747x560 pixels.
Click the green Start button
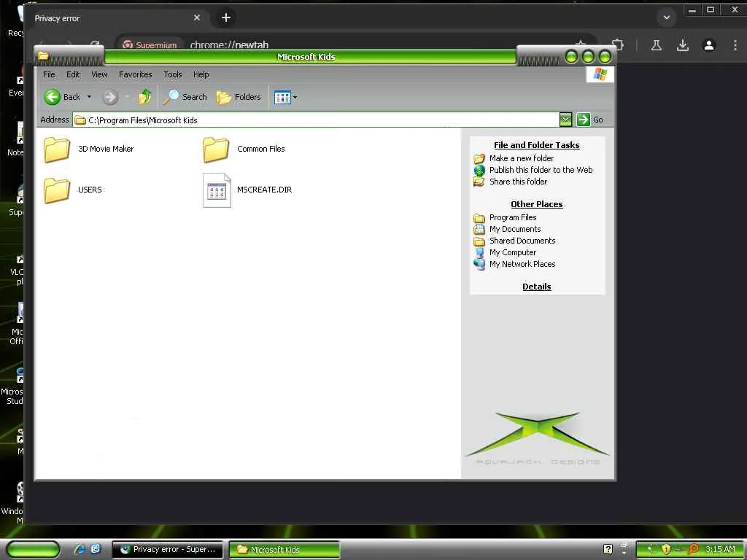click(x=34, y=549)
